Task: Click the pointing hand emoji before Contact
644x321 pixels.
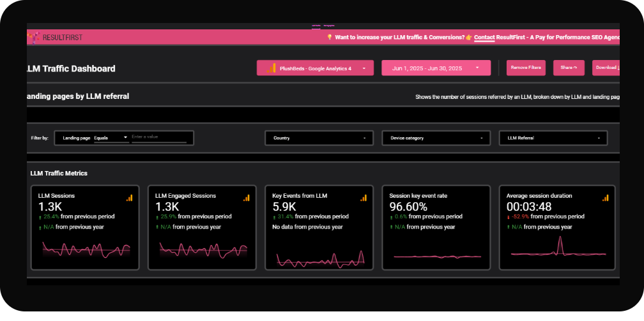Action: tap(468, 38)
